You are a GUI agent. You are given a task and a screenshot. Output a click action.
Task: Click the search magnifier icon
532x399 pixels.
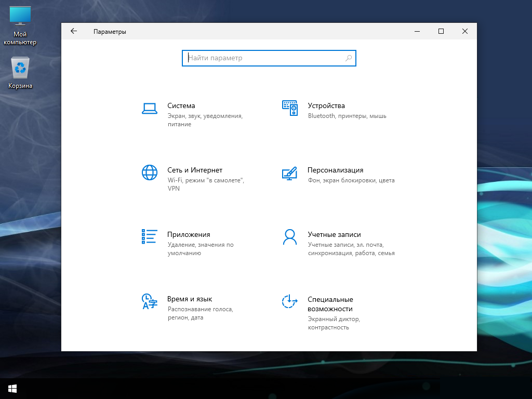(349, 58)
